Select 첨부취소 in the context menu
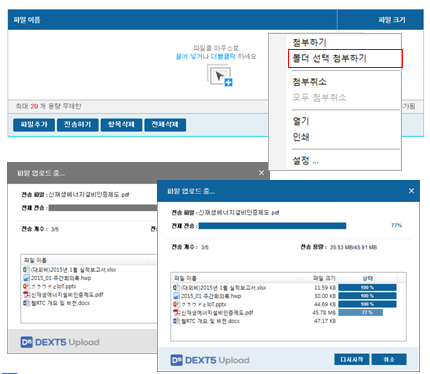This screenshot has width=430, height=374. pyautogui.click(x=309, y=82)
